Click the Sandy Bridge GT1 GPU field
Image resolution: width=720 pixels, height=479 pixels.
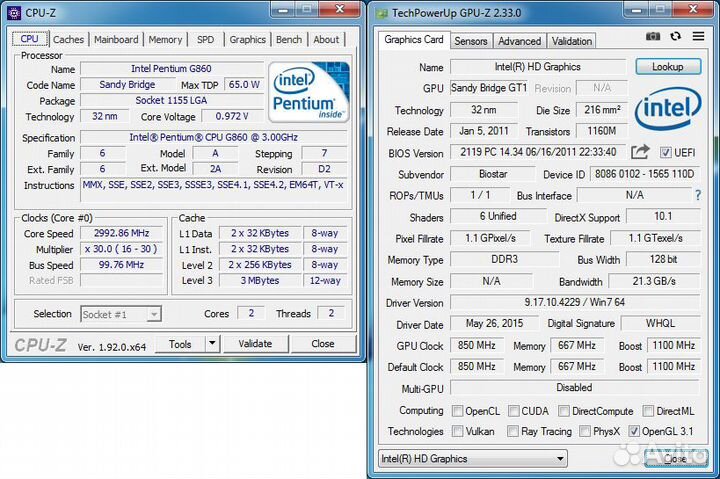pyautogui.click(x=489, y=88)
